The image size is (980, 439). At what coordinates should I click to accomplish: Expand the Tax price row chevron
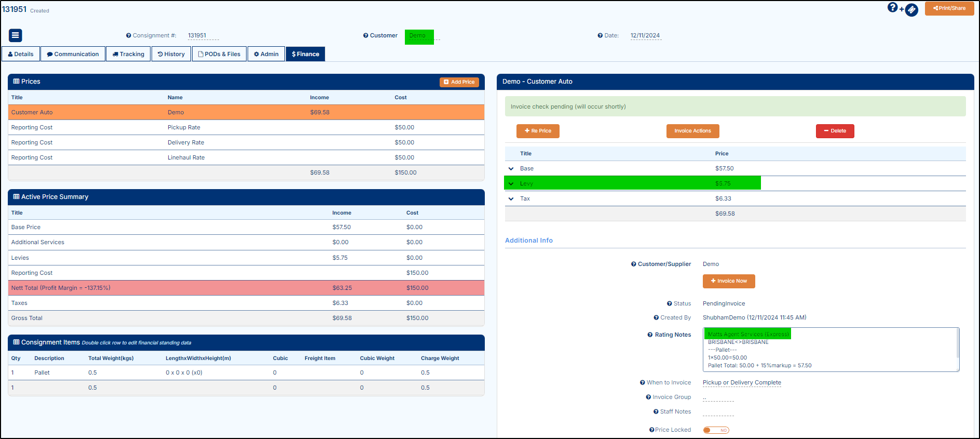click(x=511, y=199)
